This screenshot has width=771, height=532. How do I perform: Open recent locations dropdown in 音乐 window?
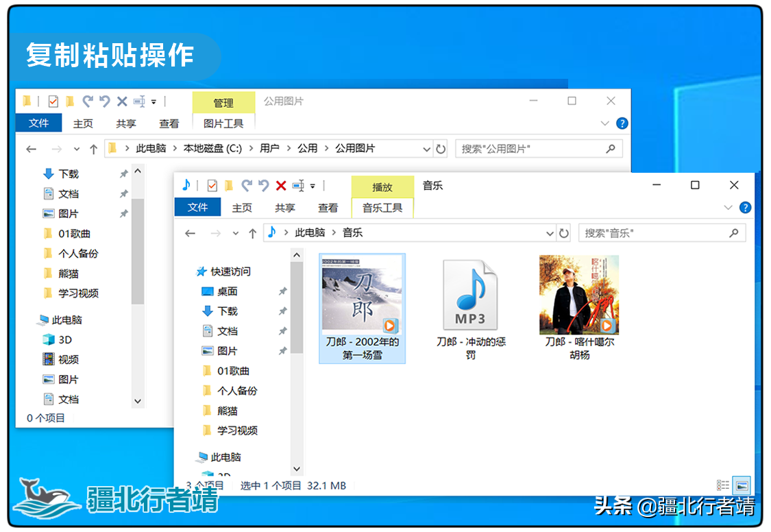236,234
